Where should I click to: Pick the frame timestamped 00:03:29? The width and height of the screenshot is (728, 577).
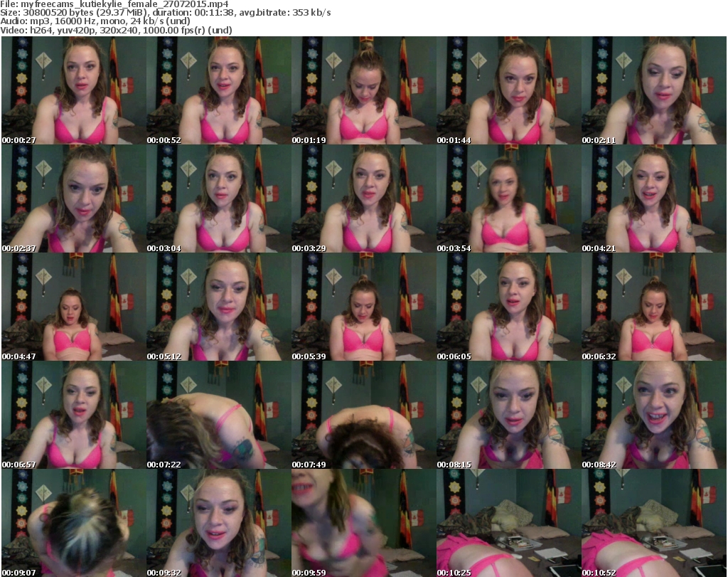[363, 198]
